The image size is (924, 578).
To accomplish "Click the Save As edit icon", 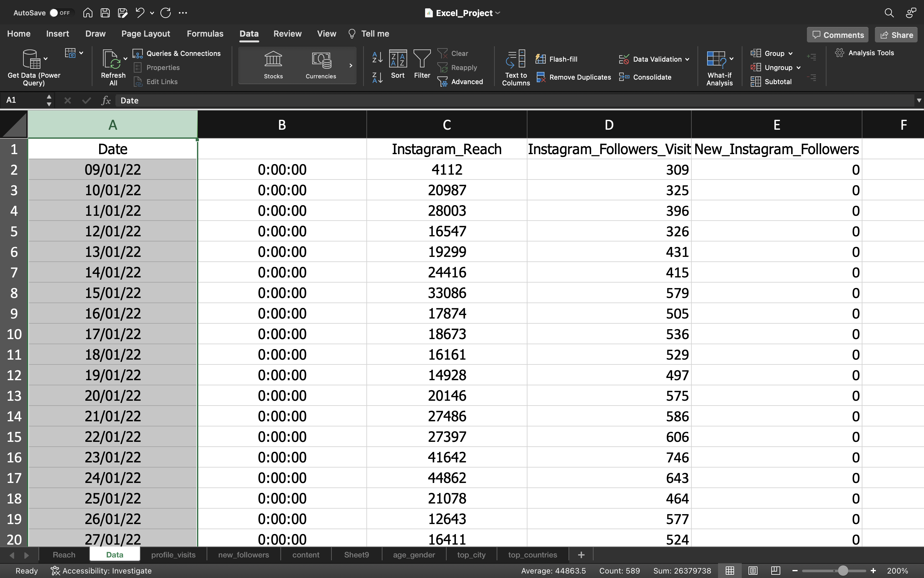I will [123, 13].
